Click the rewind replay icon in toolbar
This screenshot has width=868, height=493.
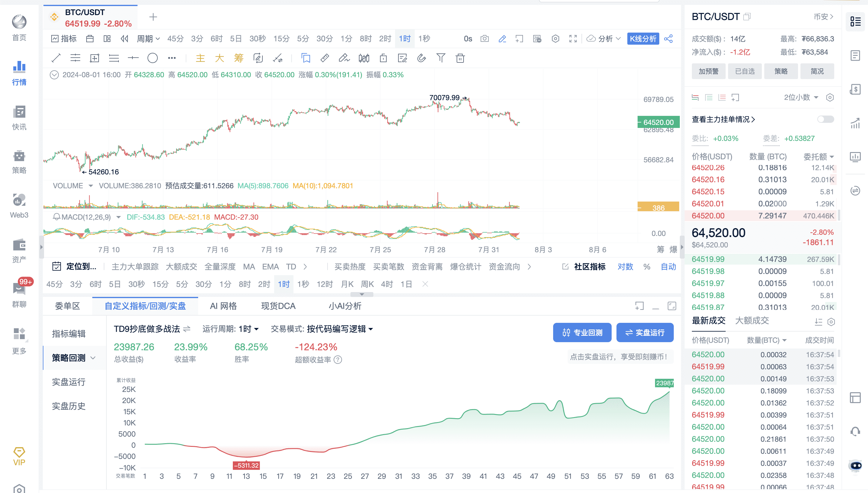pos(124,39)
